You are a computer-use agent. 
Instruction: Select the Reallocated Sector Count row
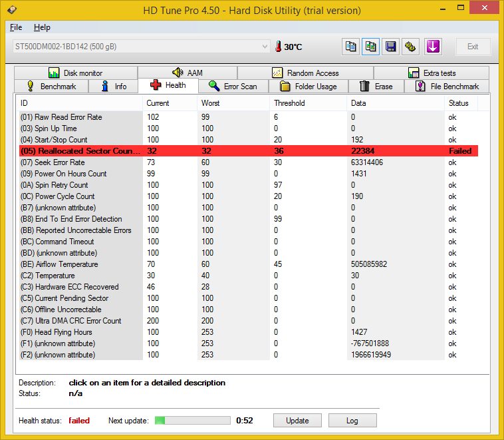(x=249, y=151)
